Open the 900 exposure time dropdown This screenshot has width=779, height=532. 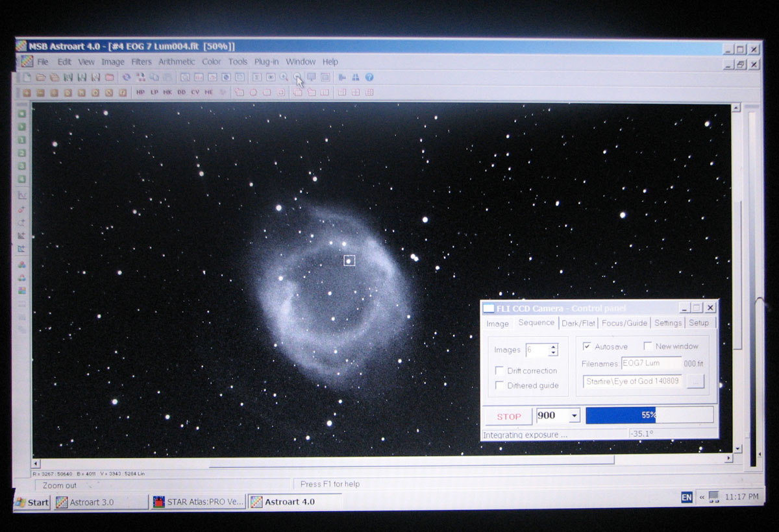coord(575,417)
